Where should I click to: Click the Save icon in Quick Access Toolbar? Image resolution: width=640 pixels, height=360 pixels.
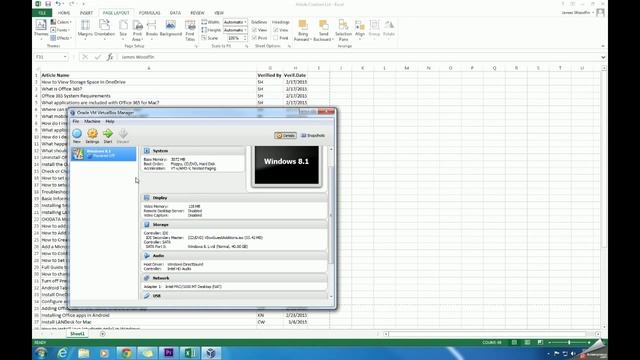click(48, 4)
